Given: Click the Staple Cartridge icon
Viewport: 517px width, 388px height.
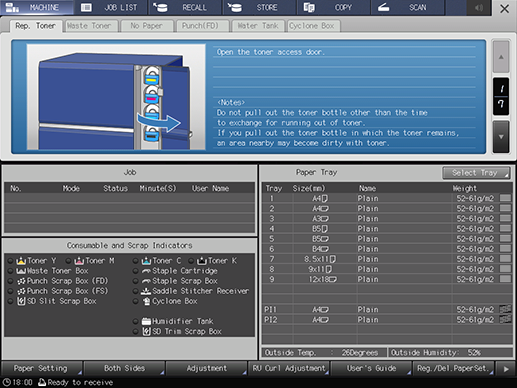Looking at the screenshot, I should pyautogui.click(x=146, y=271).
